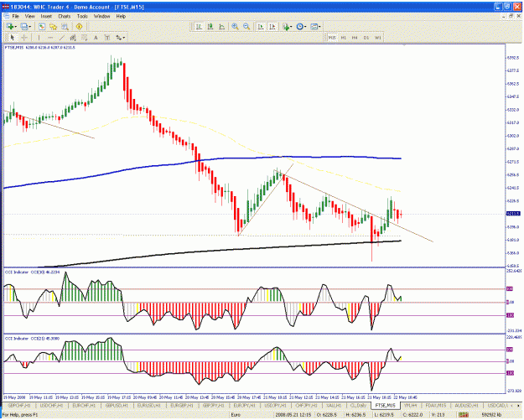The image size is (524, 420).
Task: Click the status bar value 'H: 6236.5'
Action: 355,415
